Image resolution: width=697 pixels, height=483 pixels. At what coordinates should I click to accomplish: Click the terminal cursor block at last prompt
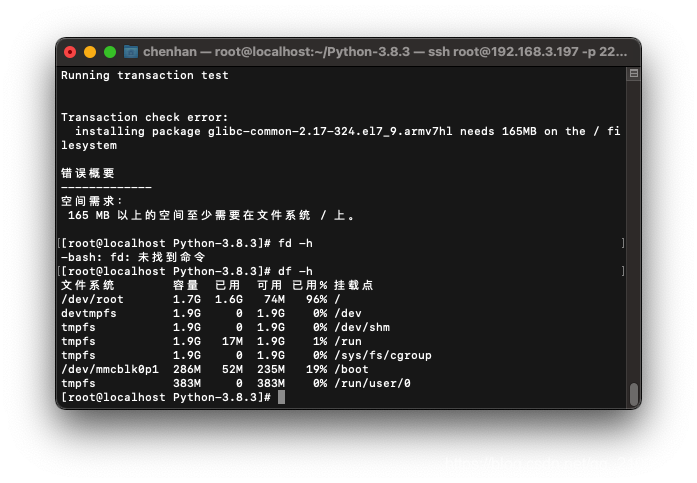tap(281, 397)
